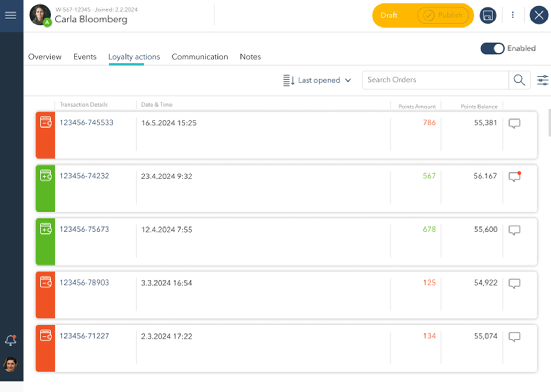Screen dimensions: 551x392
Task: Open transaction link 123456-75673
Action: (84, 229)
